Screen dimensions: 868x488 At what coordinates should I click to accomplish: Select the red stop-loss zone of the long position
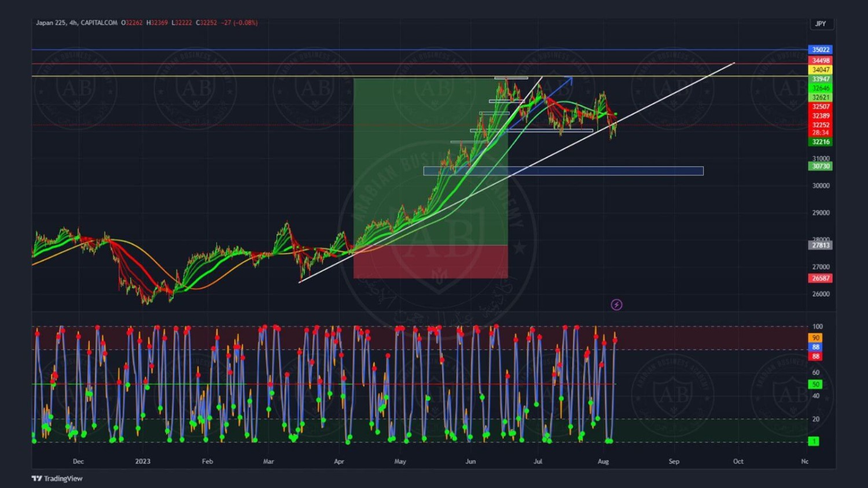pyautogui.click(x=431, y=261)
